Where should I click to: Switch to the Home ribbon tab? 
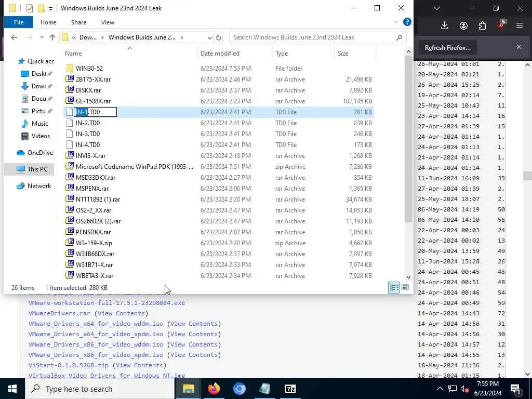(x=48, y=22)
